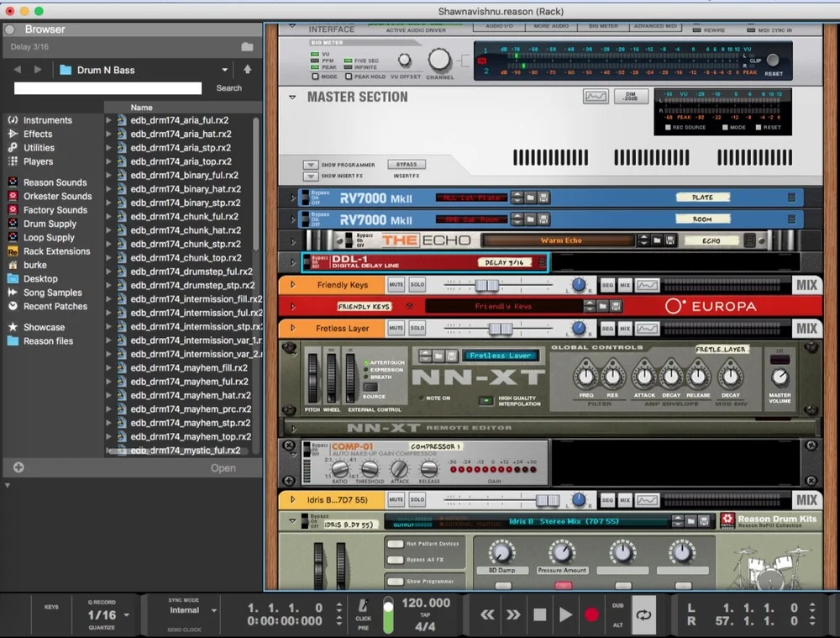840x638 pixels.
Task: Expand the edb_drm174_aria_ful.rx2 loop slices
Action: 108,120
